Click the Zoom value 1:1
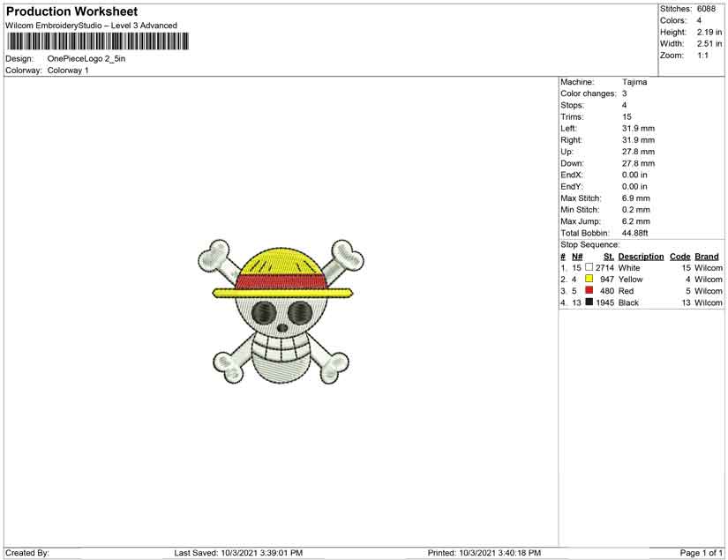Image resolution: width=728 pixels, height=560 pixels. [702, 56]
